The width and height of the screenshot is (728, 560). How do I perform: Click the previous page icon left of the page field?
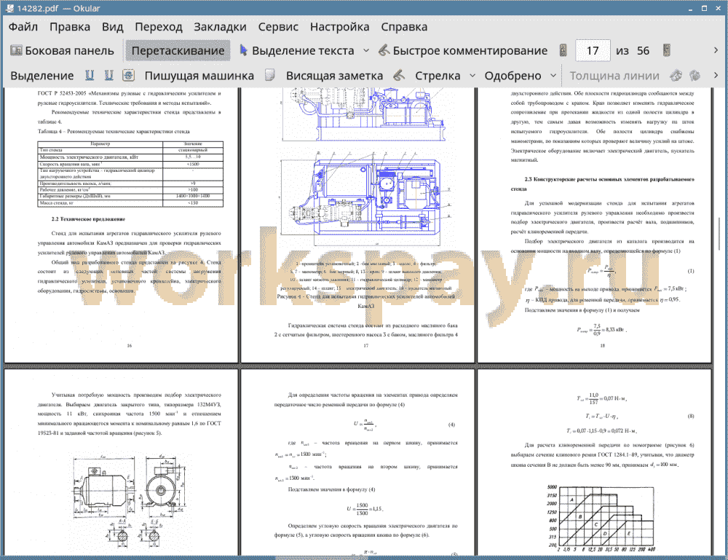[x=563, y=51]
